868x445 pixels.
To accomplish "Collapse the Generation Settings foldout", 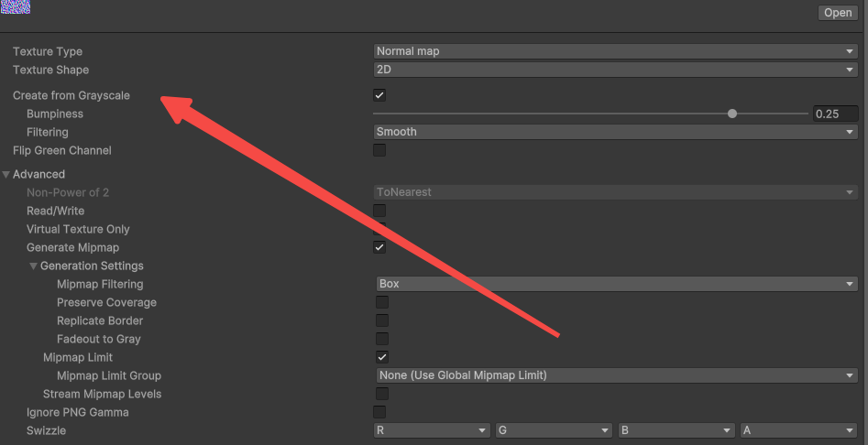I will coord(33,266).
